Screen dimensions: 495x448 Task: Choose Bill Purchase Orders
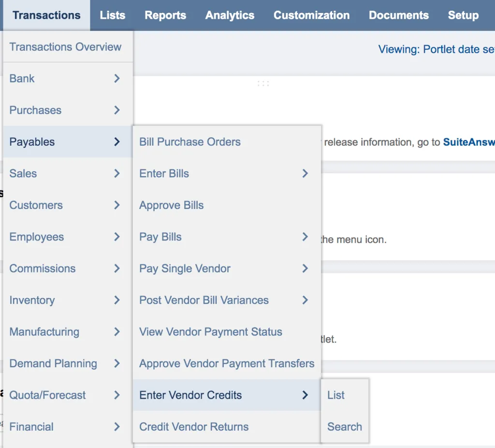(x=227, y=142)
